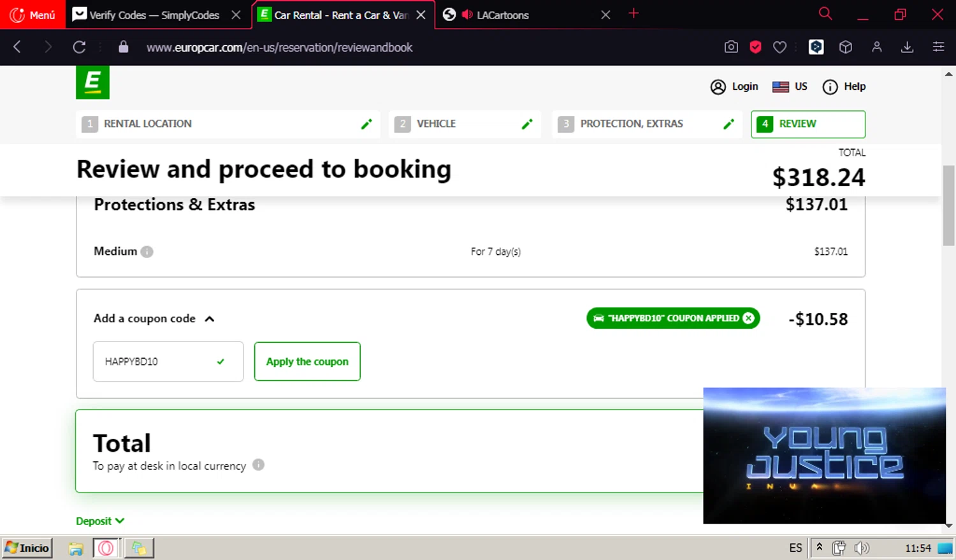Click the page vertical scrollbar thumb

point(949,205)
